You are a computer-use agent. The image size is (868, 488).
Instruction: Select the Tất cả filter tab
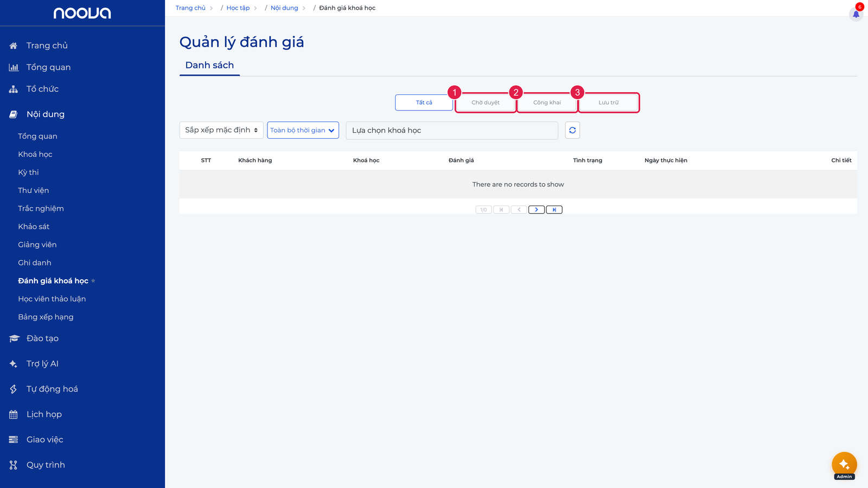pos(424,102)
